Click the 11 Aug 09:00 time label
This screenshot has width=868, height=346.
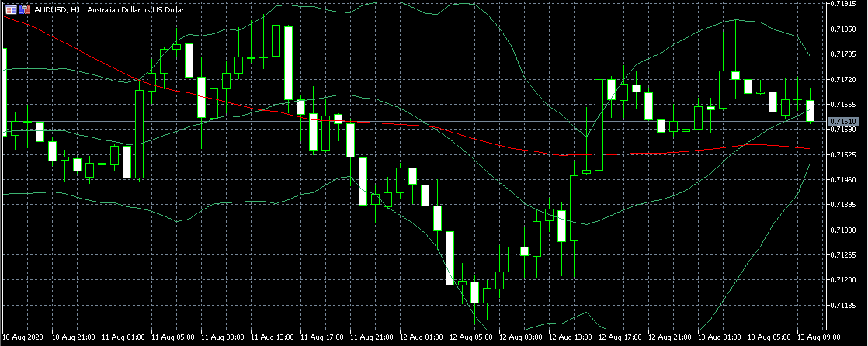[223, 337]
